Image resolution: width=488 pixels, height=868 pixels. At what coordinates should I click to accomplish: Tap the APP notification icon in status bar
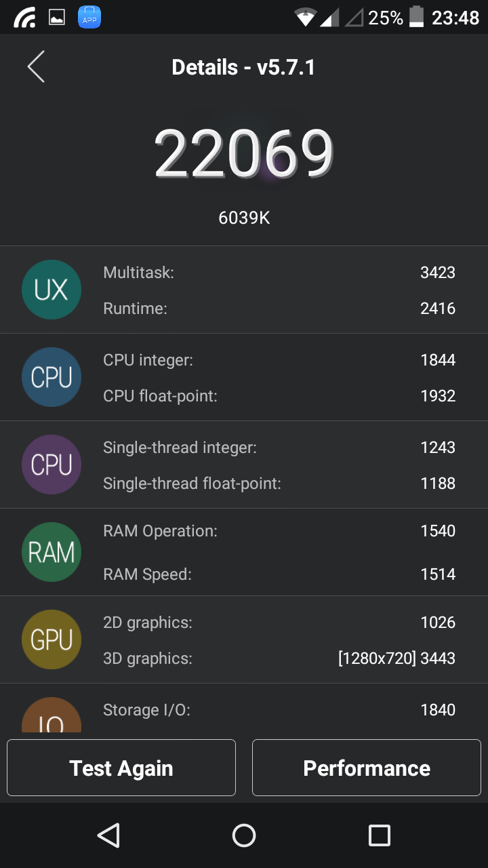pos(89,18)
